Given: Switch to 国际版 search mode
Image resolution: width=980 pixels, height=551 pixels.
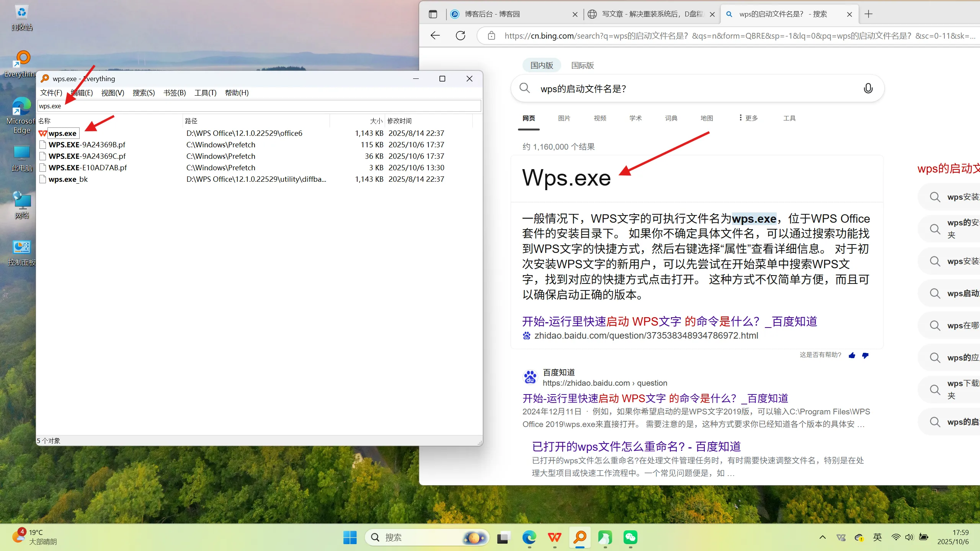Looking at the screenshot, I should click(582, 65).
